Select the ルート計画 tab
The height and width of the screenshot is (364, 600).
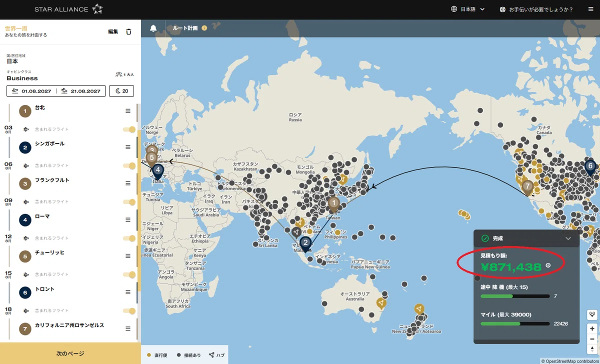(185, 28)
